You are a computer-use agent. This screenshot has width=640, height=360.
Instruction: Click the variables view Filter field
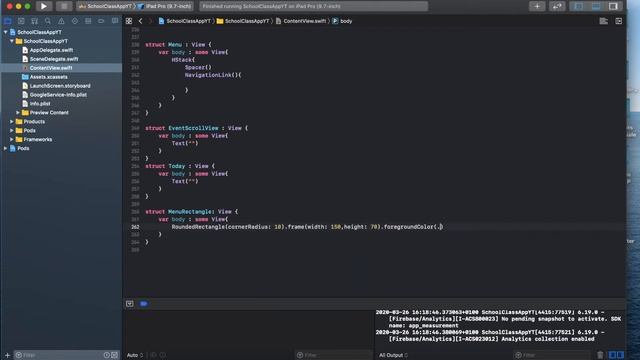click(333, 355)
